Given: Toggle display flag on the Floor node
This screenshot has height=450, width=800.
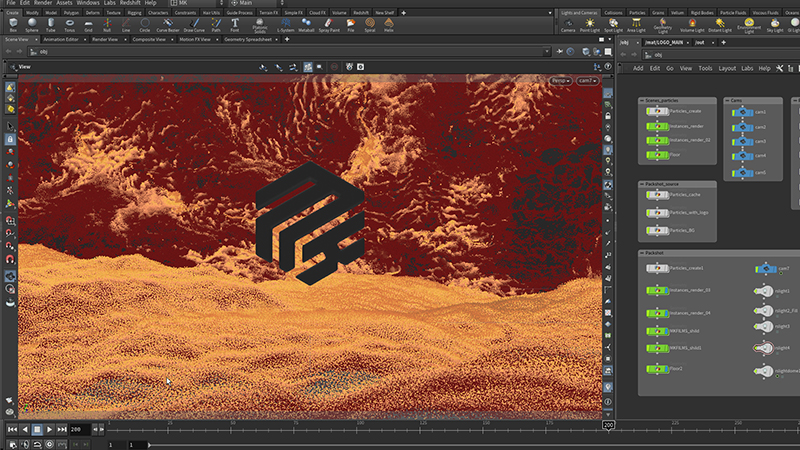Looking at the screenshot, I should [x=666, y=155].
